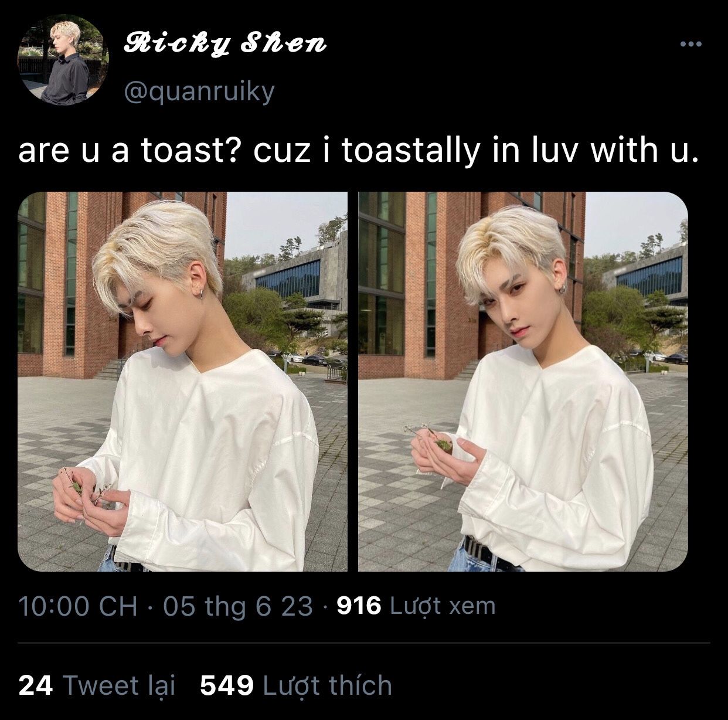Open the three-dot more options menu
The height and width of the screenshot is (720, 728).
(x=690, y=44)
